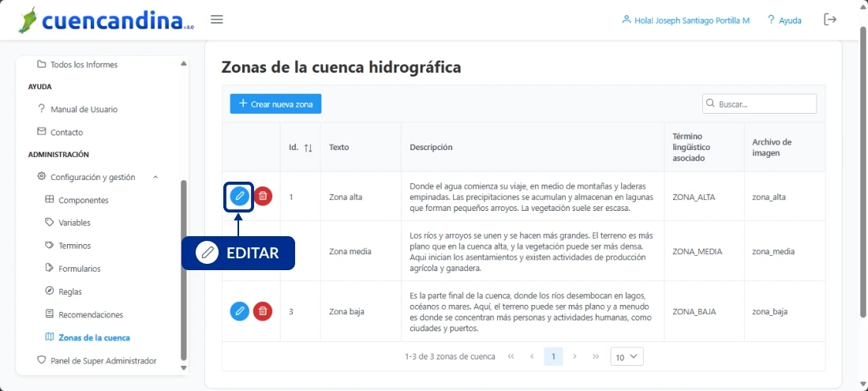Click the Buscar search field
This screenshot has width=868, height=391.
[x=764, y=103]
